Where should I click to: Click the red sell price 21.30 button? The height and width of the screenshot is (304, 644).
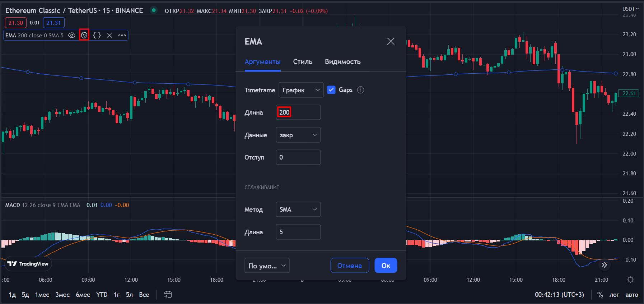coord(16,23)
